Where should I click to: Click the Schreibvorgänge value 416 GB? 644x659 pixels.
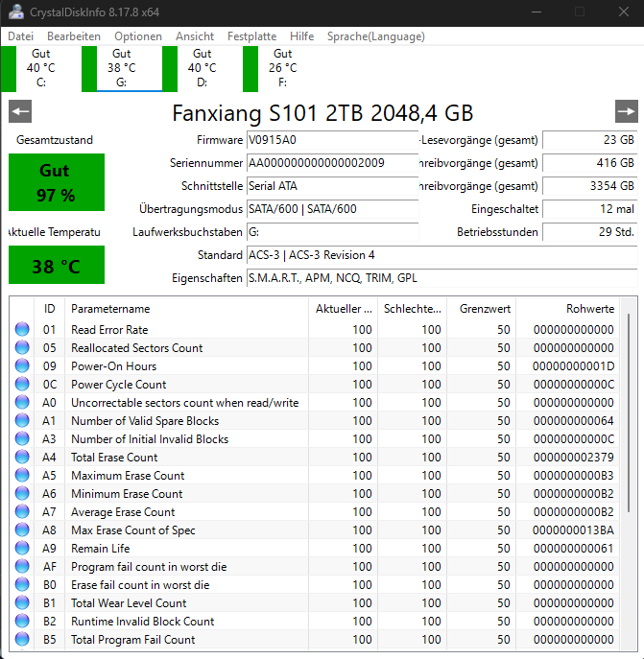click(590, 163)
